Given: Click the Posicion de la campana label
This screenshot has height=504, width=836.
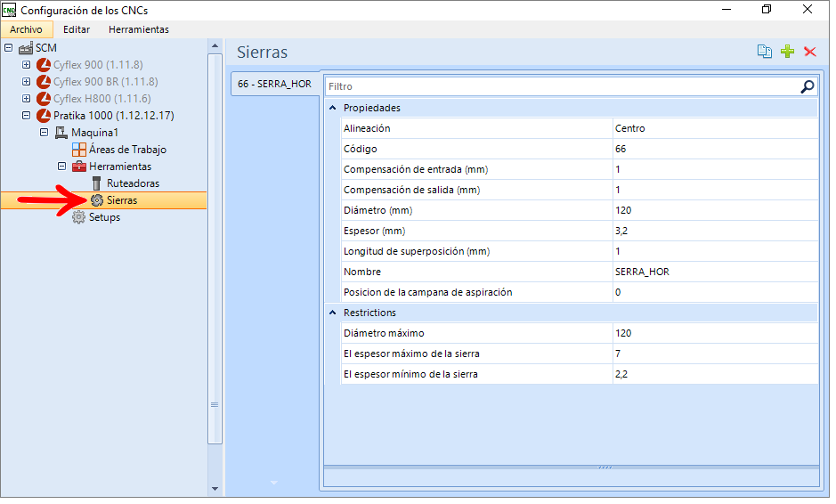Looking at the screenshot, I should point(427,292).
